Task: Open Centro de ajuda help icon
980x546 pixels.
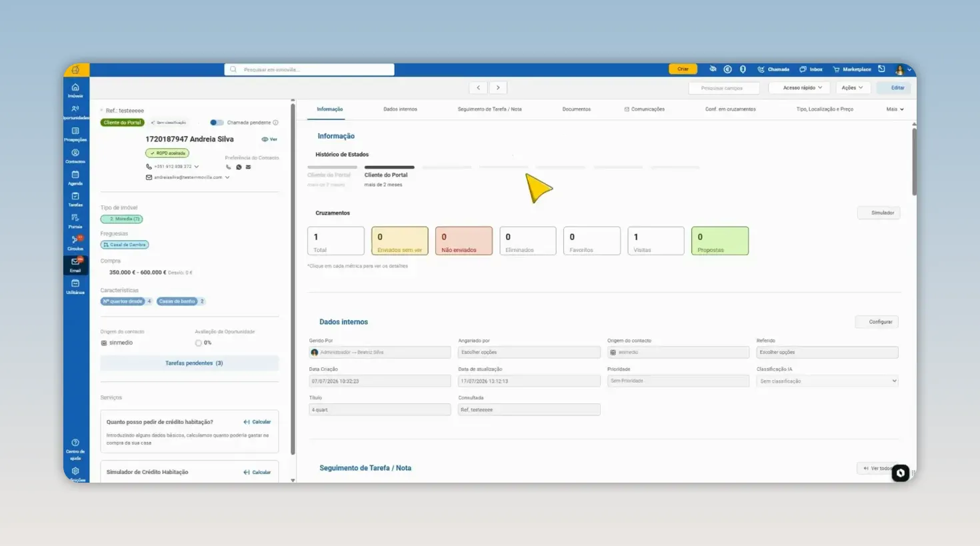Action: (x=75, y=449)
